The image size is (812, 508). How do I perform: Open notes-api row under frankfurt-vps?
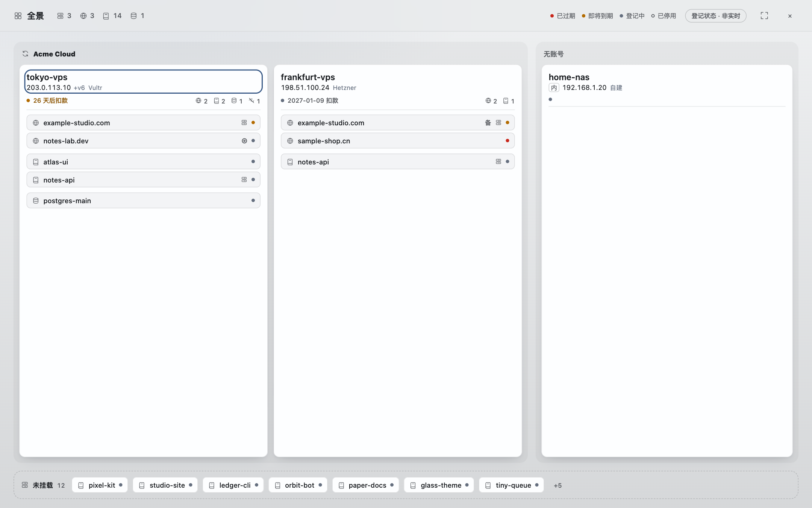(398, 162)
